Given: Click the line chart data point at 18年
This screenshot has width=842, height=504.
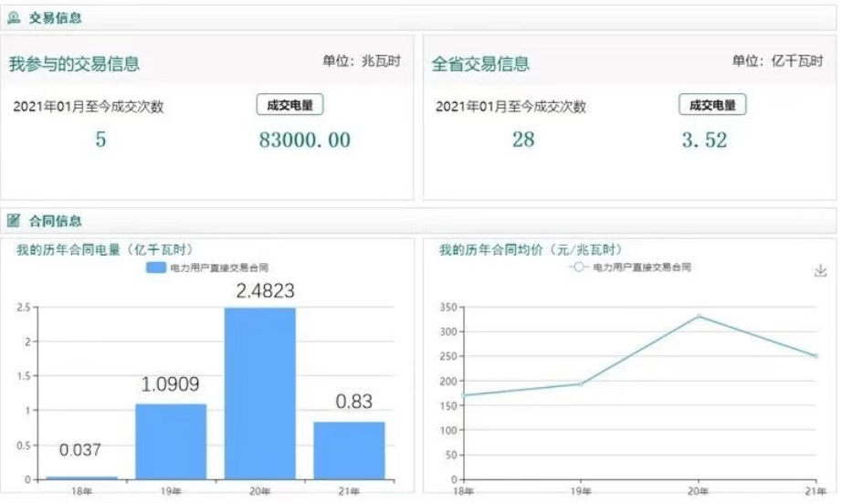Looking at the screenshot, I should tap(464, 395).
